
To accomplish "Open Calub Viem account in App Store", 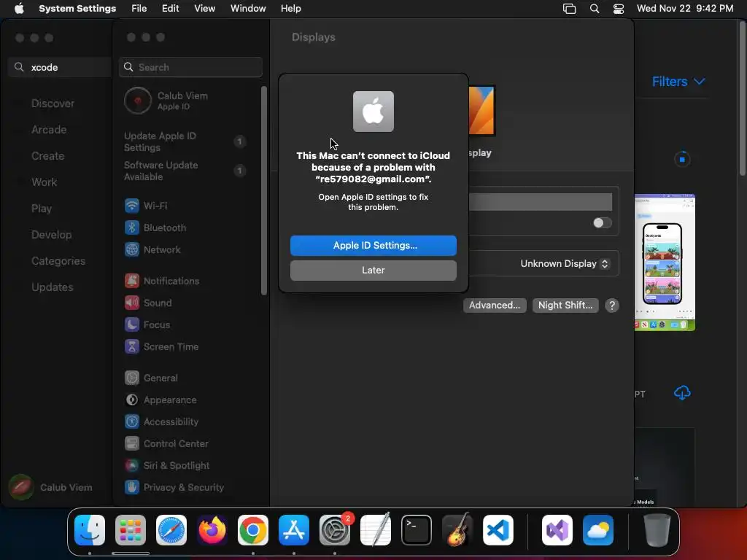I will (52, 487).
